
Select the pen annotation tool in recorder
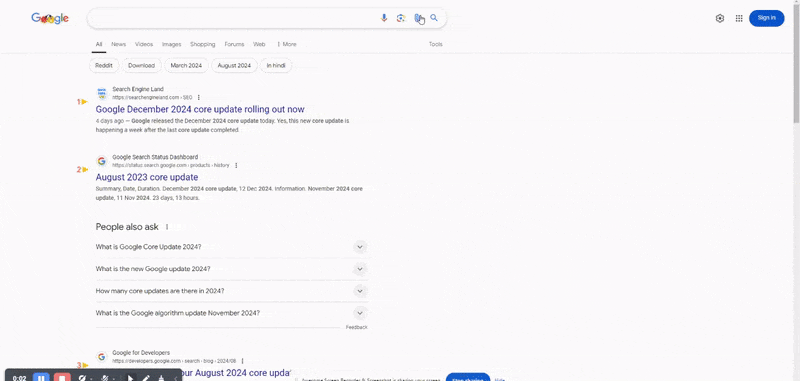145,378
